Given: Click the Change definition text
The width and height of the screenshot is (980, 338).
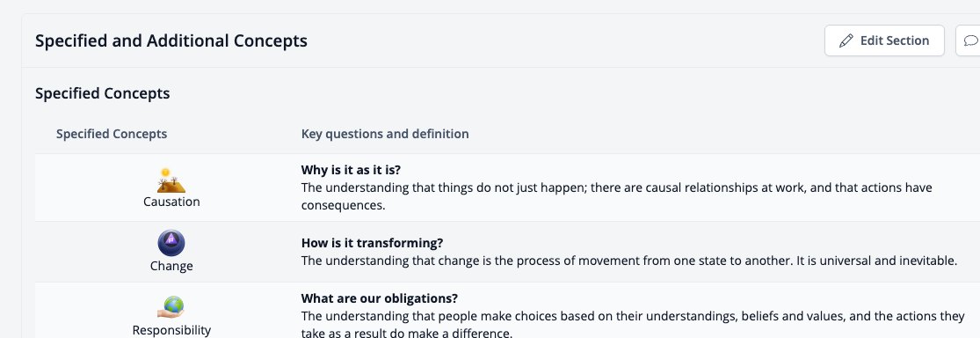Looking at the screenshot, I should 629,261.
